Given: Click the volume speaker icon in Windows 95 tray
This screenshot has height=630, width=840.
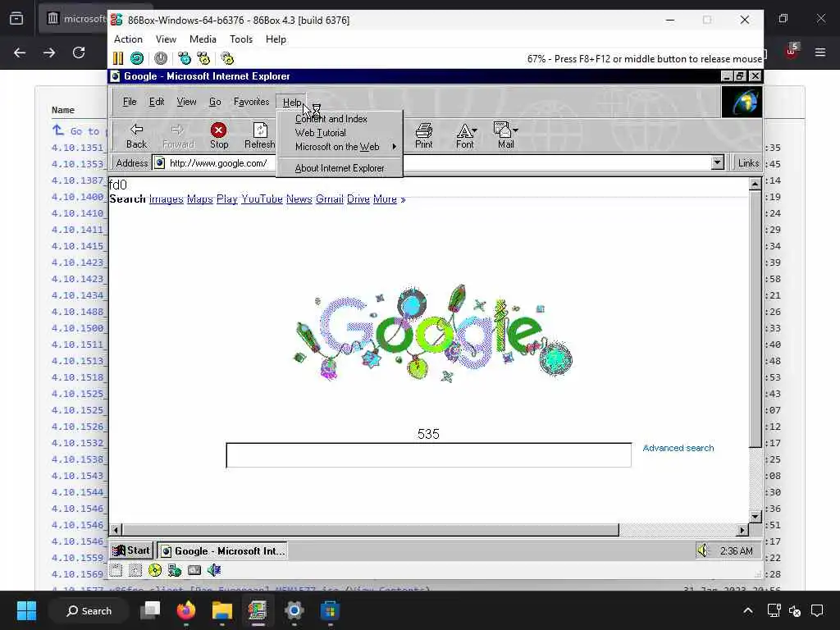Looking at the screenshot, I should tap(702, 550).
